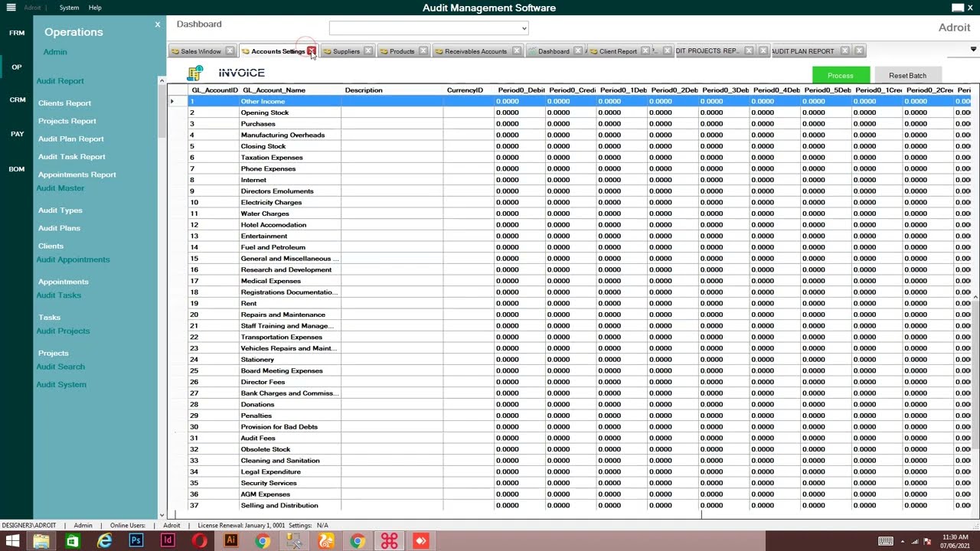980x551 pixels.
Task: Open Audit Plan Report in sidebar
Action: 71,139
